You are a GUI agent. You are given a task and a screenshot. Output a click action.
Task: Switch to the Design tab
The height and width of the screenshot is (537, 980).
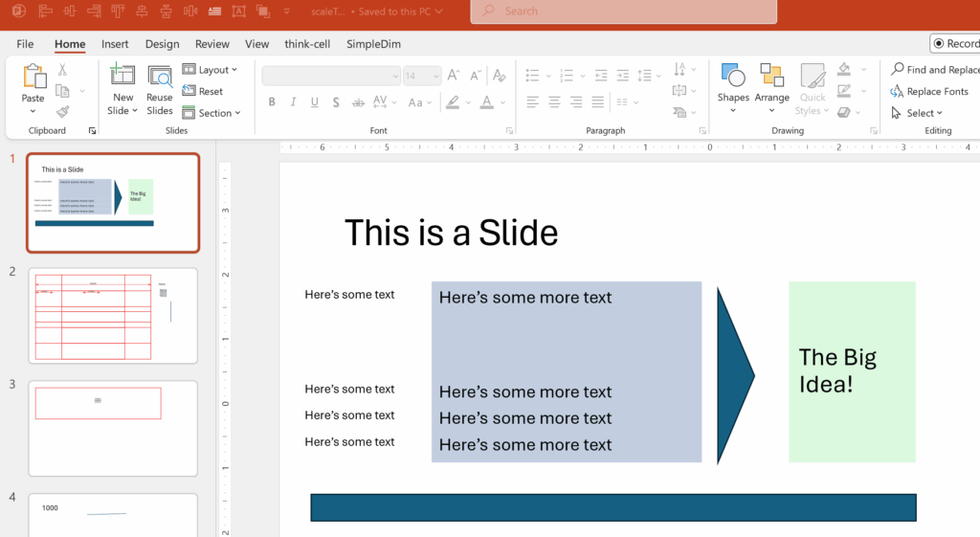click(x=162, y=44)
